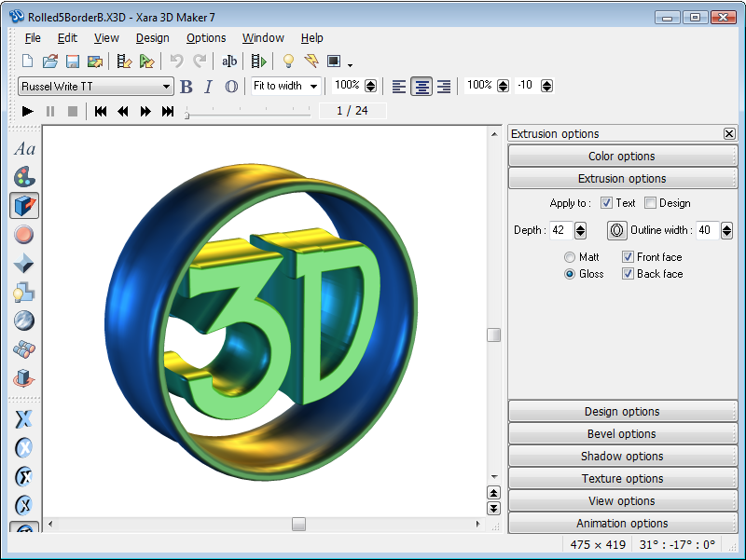The height and width of the screenshot is (560, 746).
Task: Open the lighting options bulb icon
Action: click(23, 292)
